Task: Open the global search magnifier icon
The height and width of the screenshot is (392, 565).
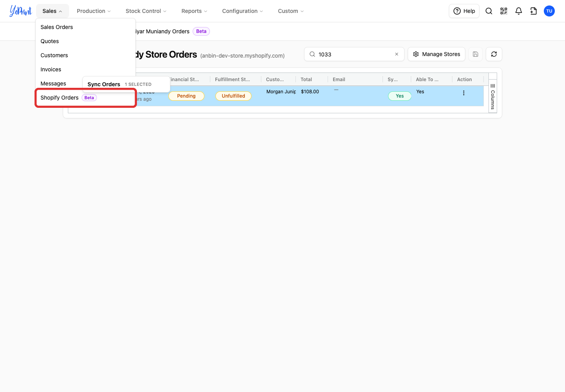Action: (x=489, y=11)
